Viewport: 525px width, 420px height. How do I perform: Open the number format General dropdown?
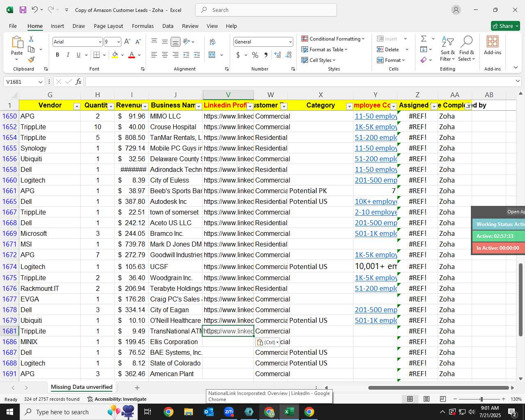(x=290, y=42)
